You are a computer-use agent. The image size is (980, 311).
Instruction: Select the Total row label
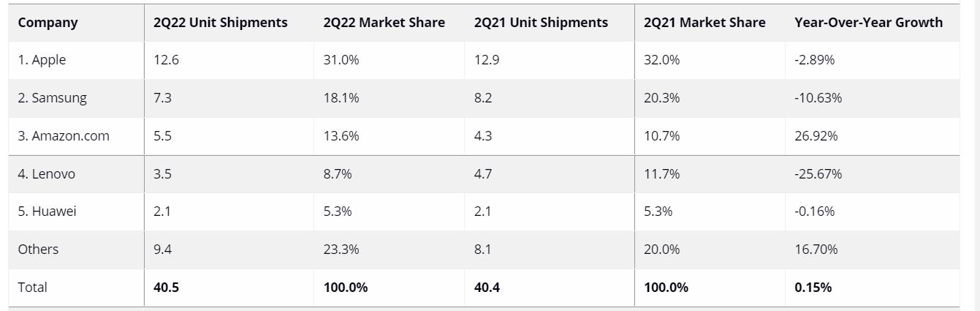pyautogui.click(x=33, y=288)
